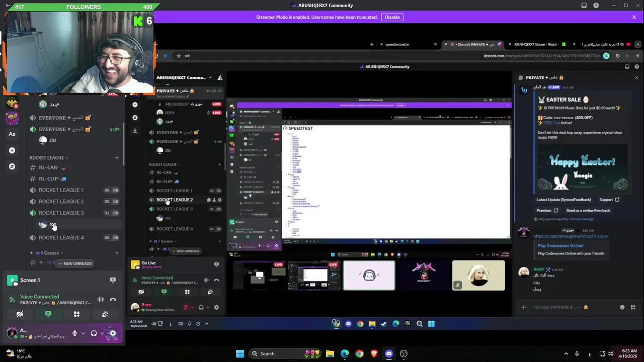Click download apps icon in streamed server rail
Viewport: 644px width, 362px height.
point(135,130)
